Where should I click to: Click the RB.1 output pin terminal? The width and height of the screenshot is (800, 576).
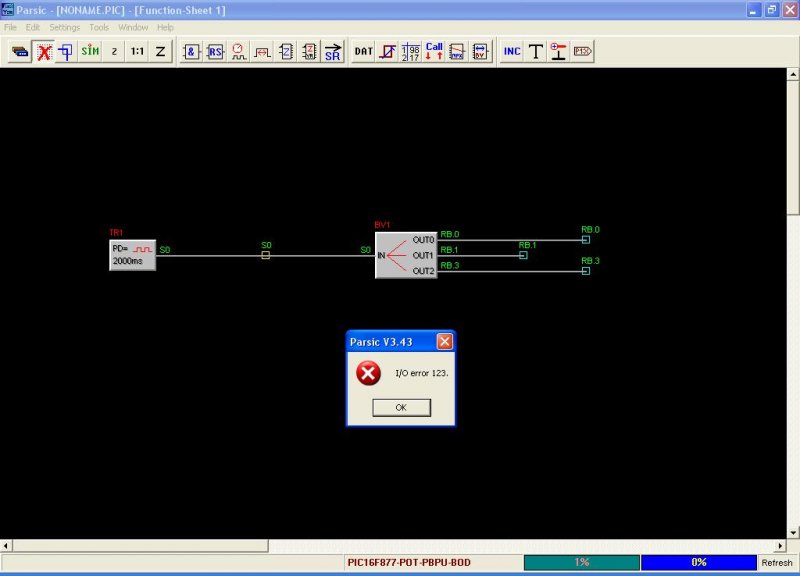[x=523, y=255]
